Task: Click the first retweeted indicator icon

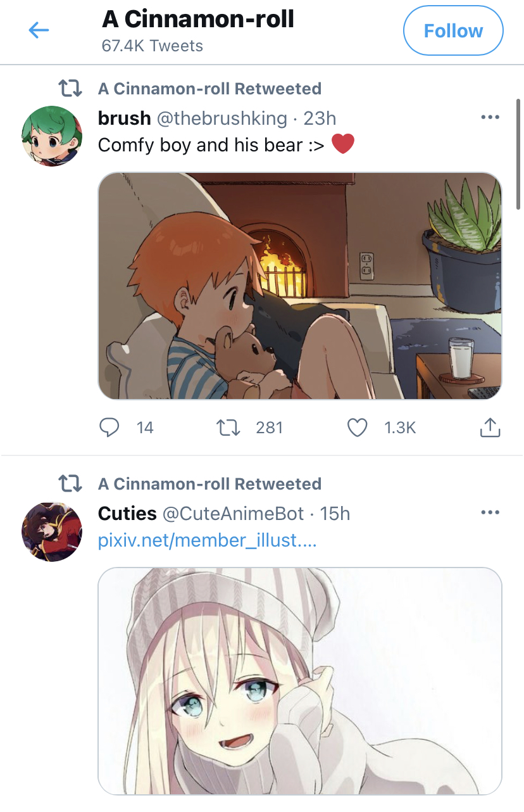Action: (x=70, y=88)
